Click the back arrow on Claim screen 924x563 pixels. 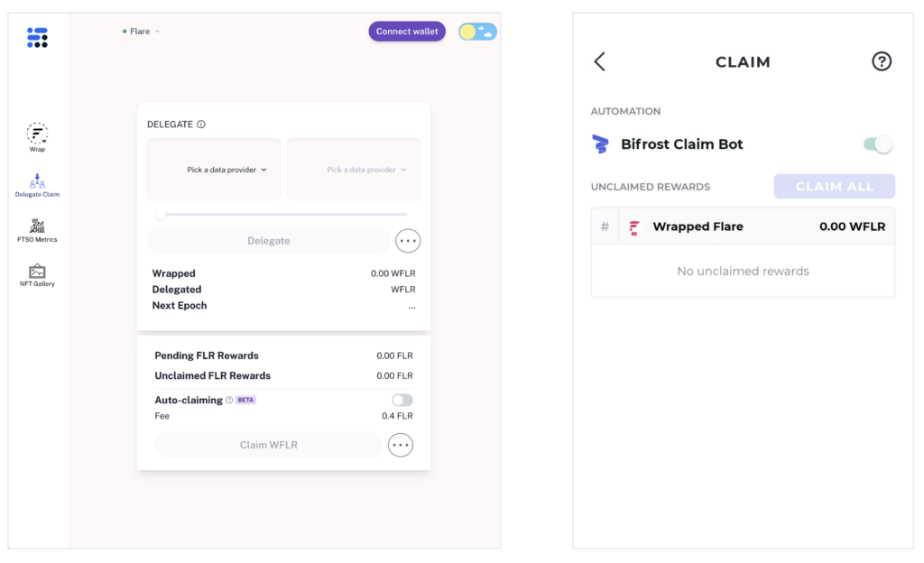600,61
